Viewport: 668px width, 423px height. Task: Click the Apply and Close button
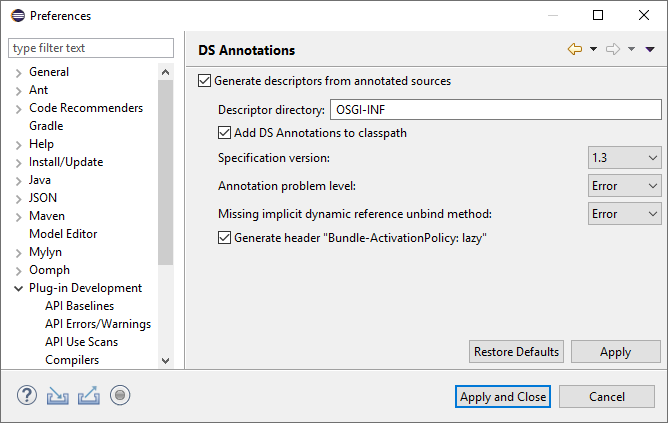[503, 397]
